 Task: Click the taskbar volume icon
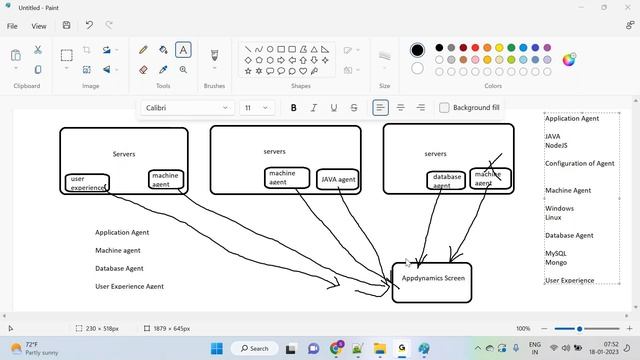click(x=566, y=348)
